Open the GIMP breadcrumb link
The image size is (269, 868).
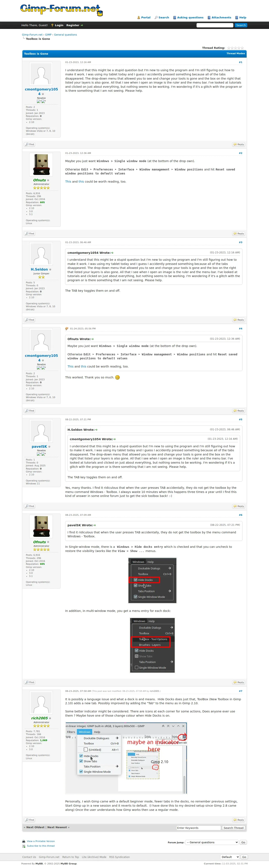click(48, 35)
